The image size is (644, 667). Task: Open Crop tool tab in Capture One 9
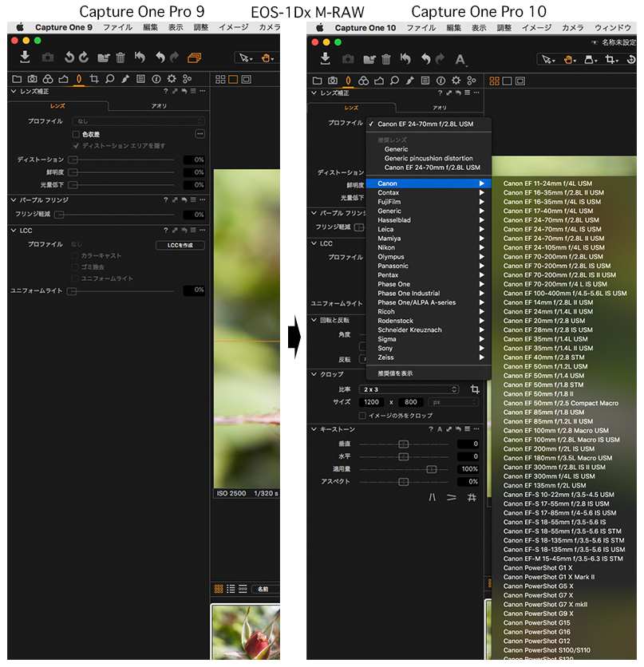tap(94, 79)
